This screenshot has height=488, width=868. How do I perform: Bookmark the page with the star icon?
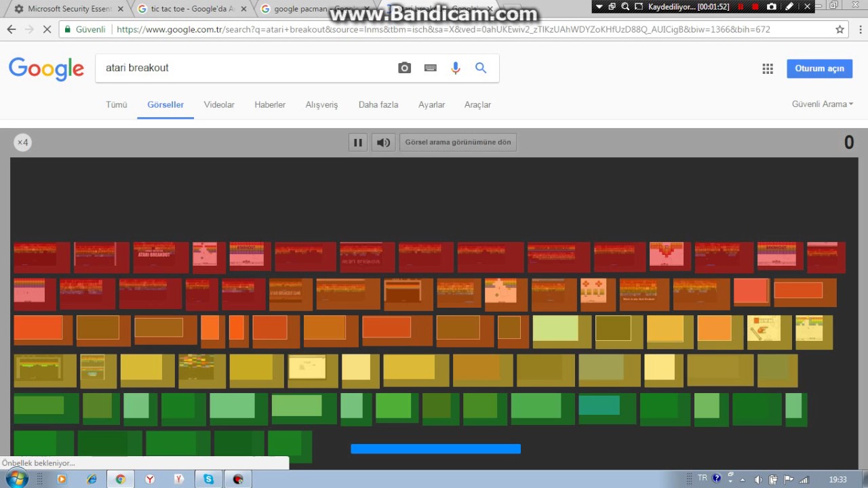pos(840,30)
